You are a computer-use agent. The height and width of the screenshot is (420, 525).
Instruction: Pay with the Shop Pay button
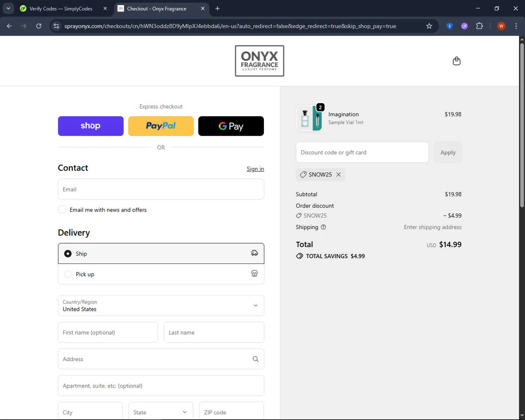pyautogui.click(x=91, y=126)
